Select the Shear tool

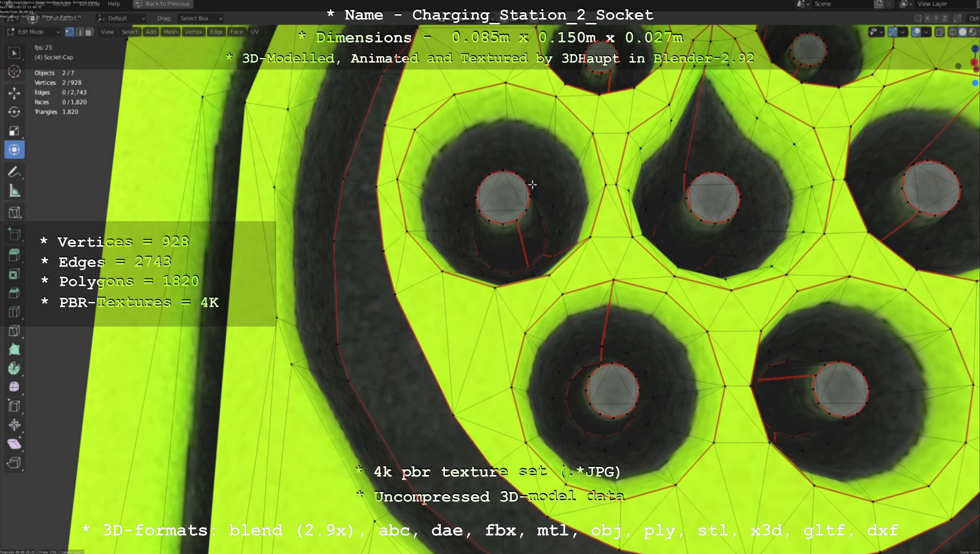tap(14, 444)
